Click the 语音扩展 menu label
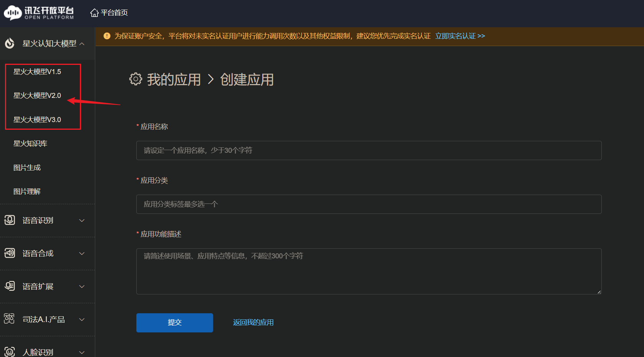This screenshot has width=644, height=357. [38, 286]
